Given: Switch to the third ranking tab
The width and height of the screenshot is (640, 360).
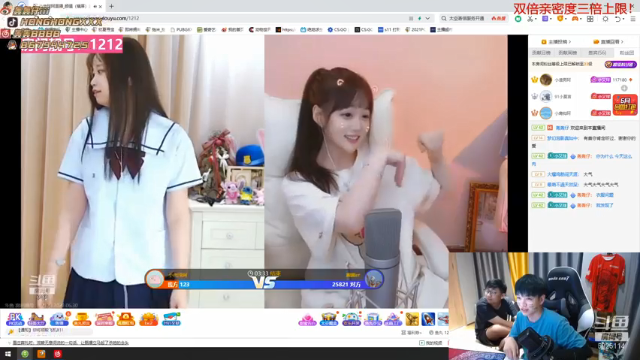Looking at the screenshot, I should [597, 53].
